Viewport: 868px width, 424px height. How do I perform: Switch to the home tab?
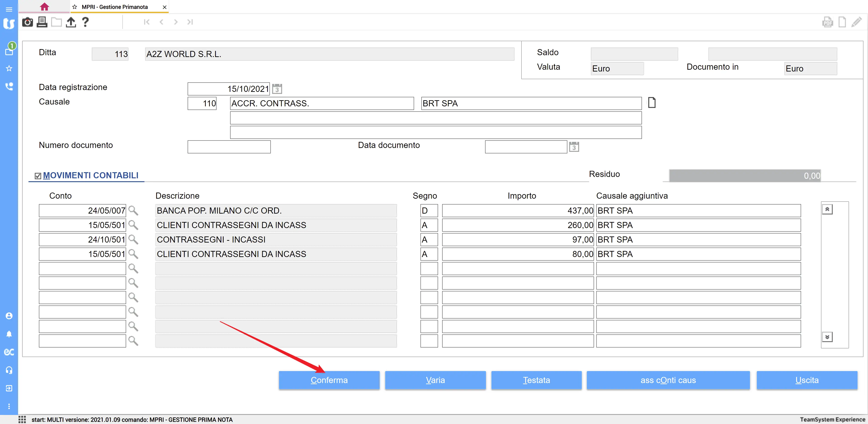(x=44, y=7)
